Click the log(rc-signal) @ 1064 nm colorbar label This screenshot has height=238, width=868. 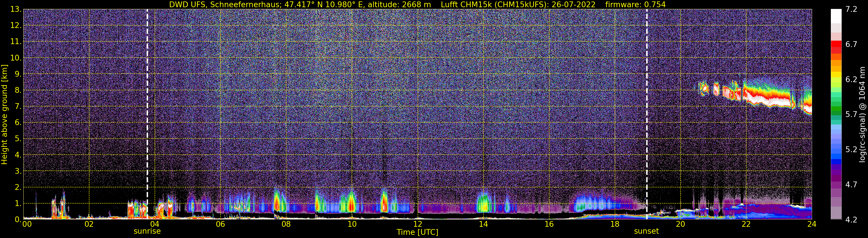[862, 114]
